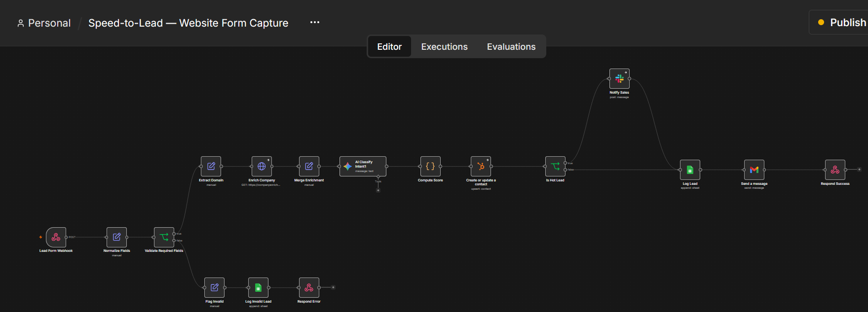Screen dimensions: 868x312
Task: Select the Enrich Company HTTP request node
Action: [262, 167]
